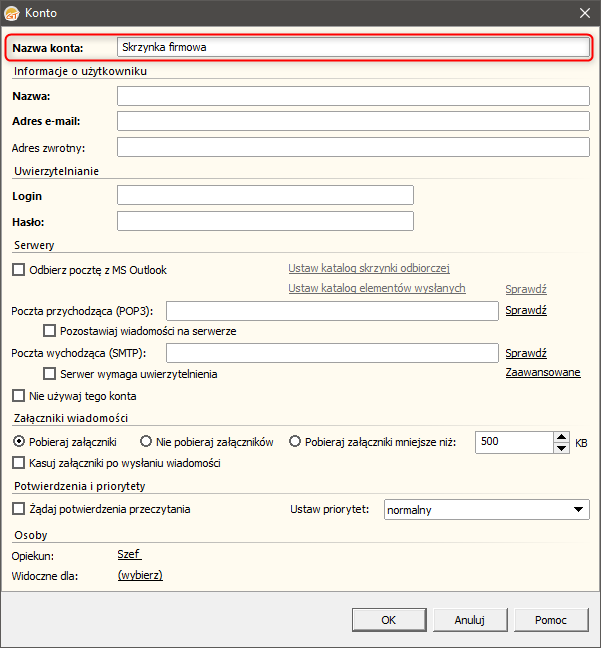601x648 pixels.
Task: Select Nie pobieraj załączników radio button
Action: click(x=145, y=441)
